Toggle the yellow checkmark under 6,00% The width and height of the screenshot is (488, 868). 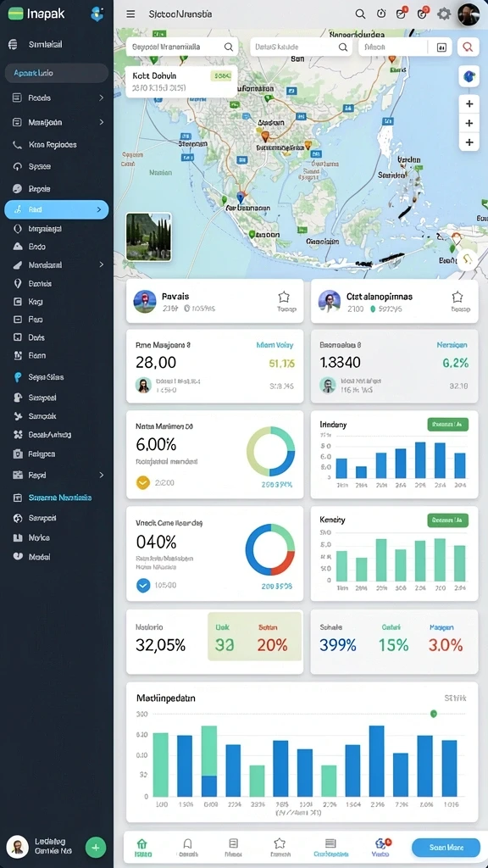point(142,482)
